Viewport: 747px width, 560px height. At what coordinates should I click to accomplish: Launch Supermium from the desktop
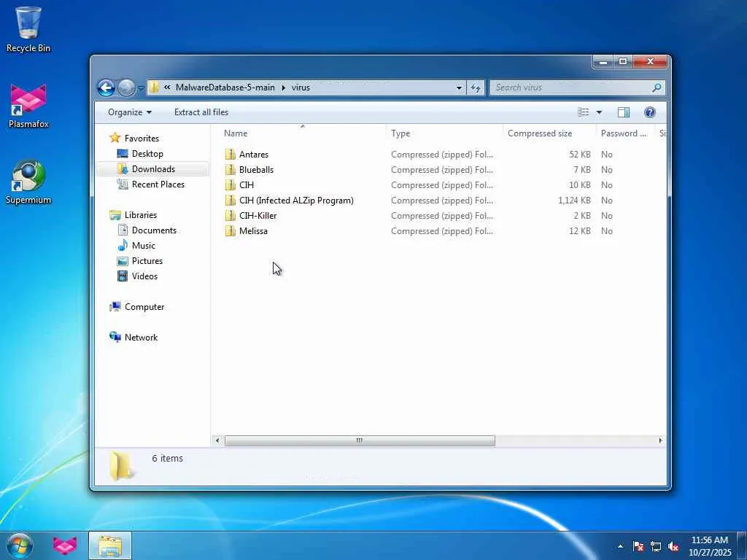(x=28, y=182)
